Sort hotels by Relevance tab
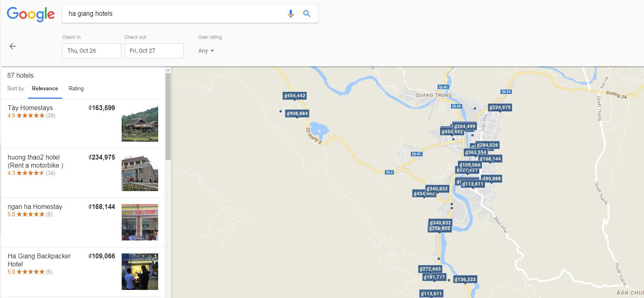644x298 pixels. pyautogui.click(x=45, y=89)
